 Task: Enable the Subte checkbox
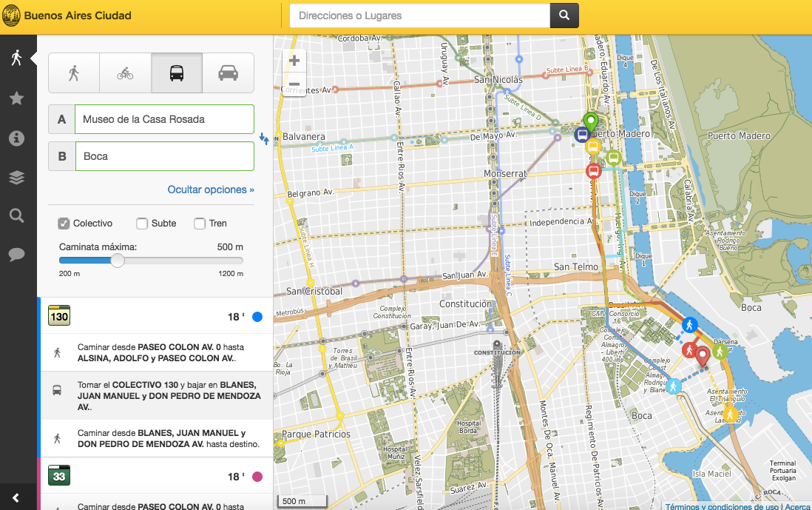[142, 224]
